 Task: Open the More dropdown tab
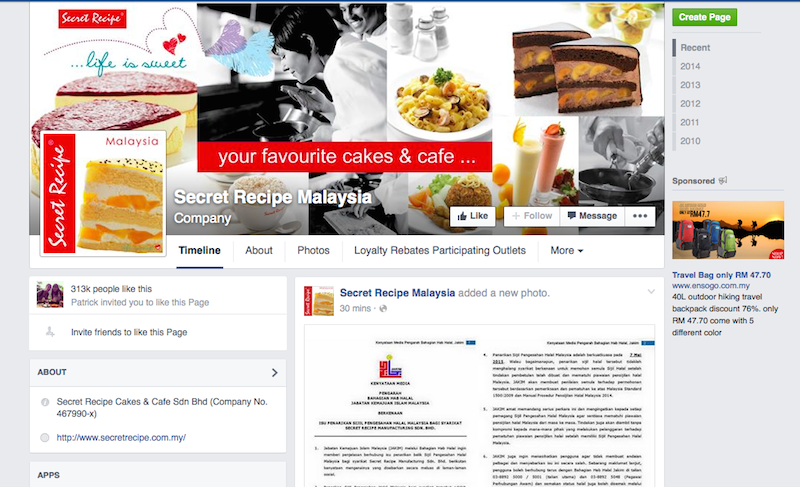pyautogui.click(x=566, y=250)
